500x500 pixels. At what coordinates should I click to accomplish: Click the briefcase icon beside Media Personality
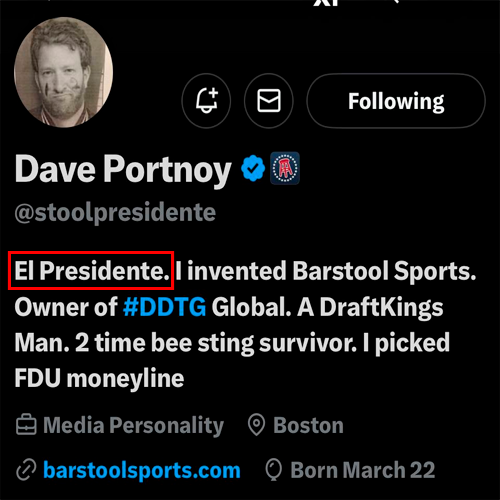pyautogui.click(x=26, y=425)
